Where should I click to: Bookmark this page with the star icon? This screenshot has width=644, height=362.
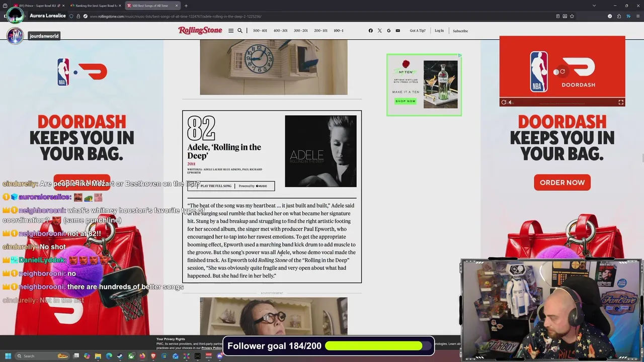click(572, 16)
